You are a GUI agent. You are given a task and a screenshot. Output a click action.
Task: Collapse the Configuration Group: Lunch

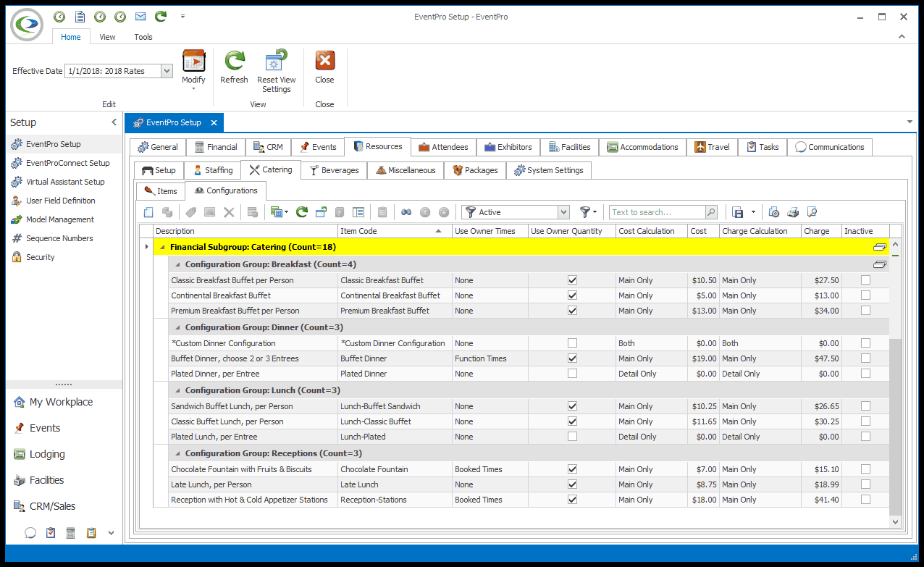[x=176, y=391]
